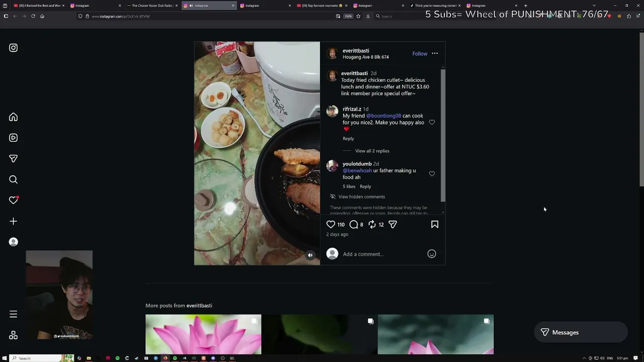This screenshot has height=362, width=644.
Task: Open the @benwhoah mention
Action: (357, 170)
